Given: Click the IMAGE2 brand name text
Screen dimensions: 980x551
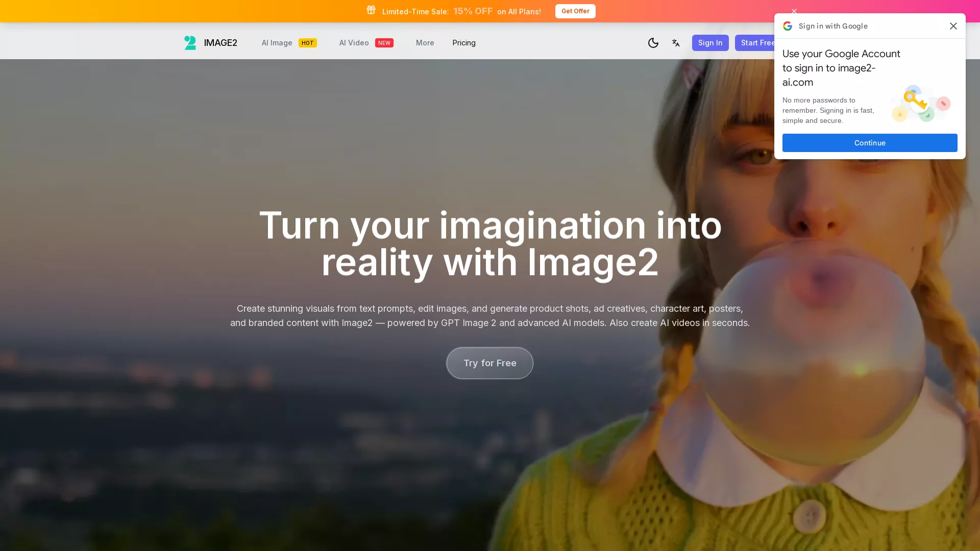Looking at the screenshot, I should tap(220, 43).
